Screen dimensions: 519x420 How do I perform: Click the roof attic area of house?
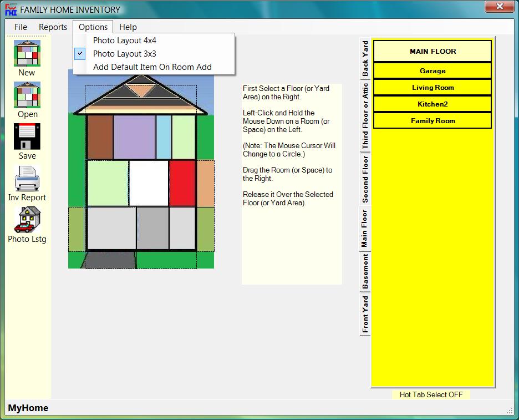141,94
